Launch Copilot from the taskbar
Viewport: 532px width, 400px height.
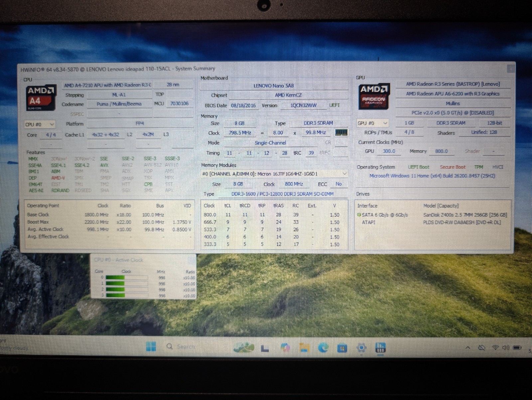(x=285, y=348)
